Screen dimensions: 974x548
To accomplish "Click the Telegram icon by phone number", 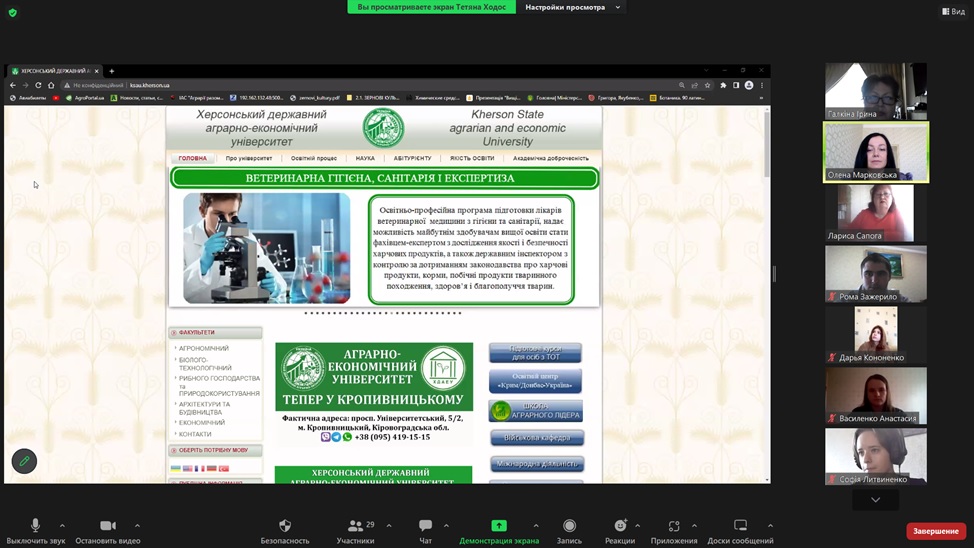I will [336, 437].
